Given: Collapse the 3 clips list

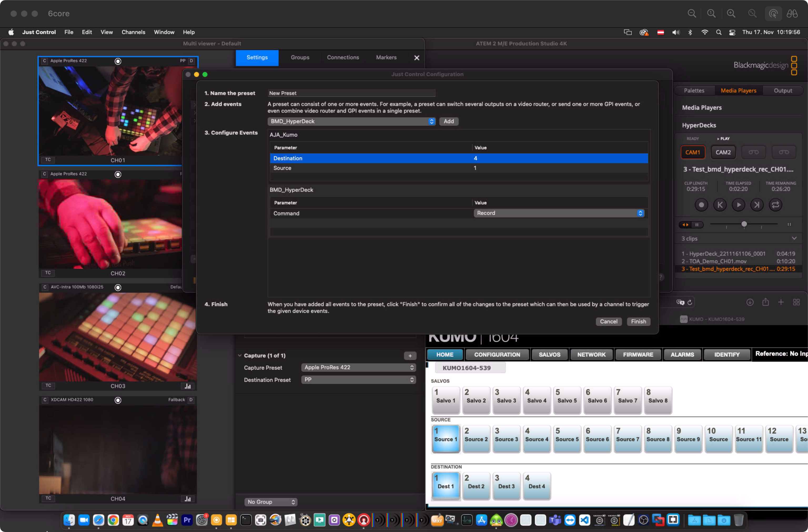Looking at the screenshot, I should pos(794,238).
